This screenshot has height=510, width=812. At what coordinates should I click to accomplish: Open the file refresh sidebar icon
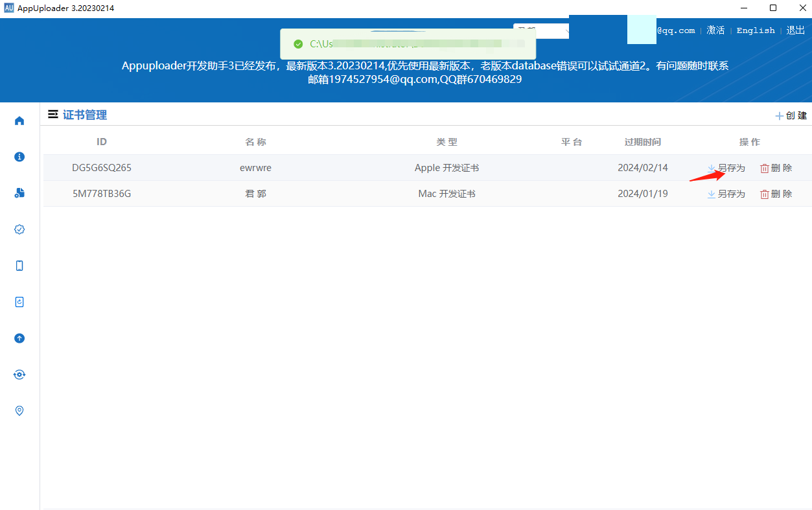[x=19, y=302]
